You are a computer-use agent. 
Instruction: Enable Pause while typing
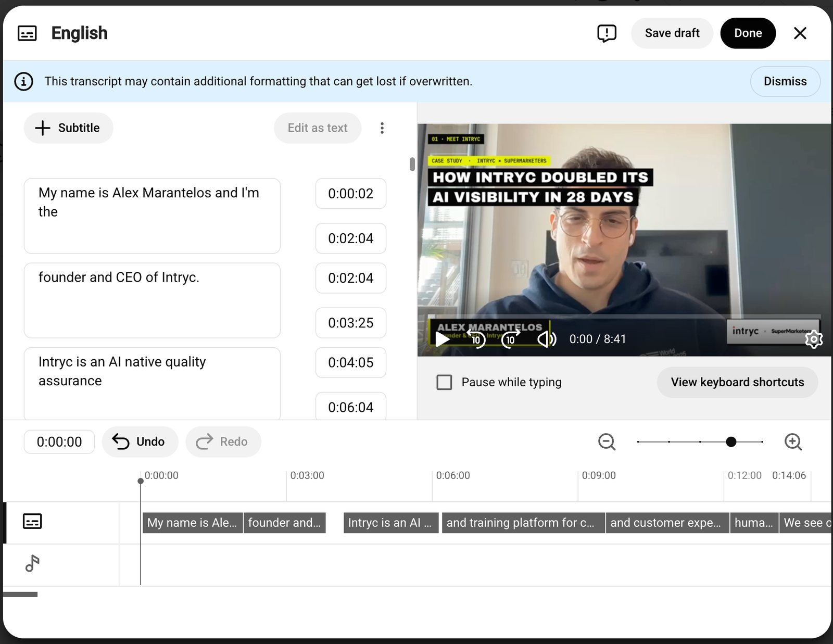coord(444,382)
